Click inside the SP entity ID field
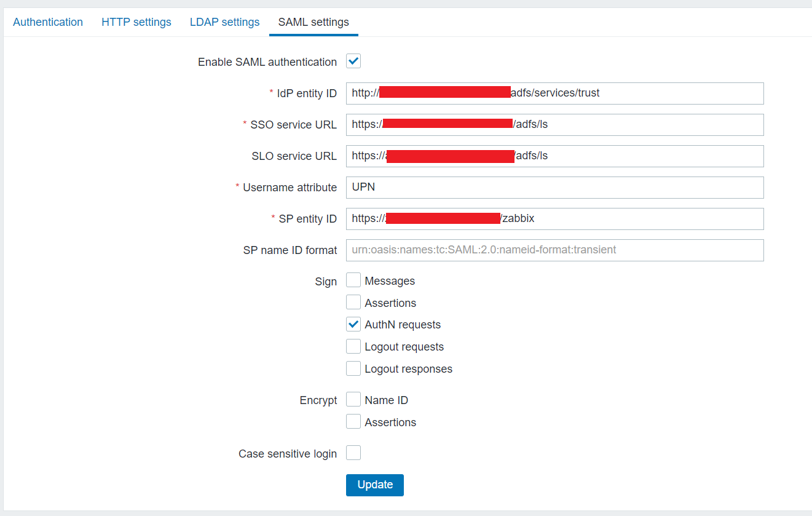The height and width of the screenshot is (516, 812). coord(553,218)
